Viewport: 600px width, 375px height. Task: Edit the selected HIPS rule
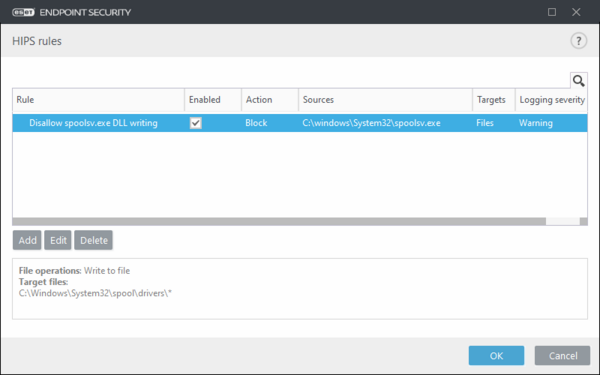point(58,240)
